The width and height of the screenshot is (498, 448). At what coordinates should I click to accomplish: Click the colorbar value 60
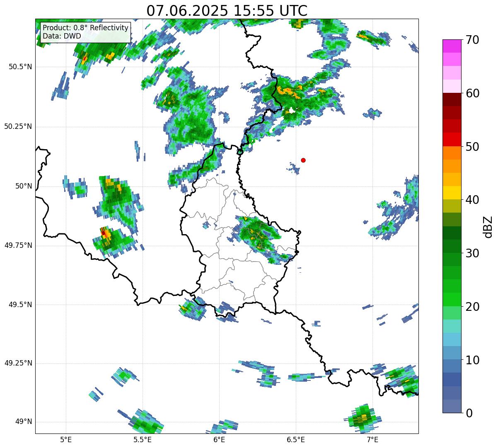click(473, 93)
